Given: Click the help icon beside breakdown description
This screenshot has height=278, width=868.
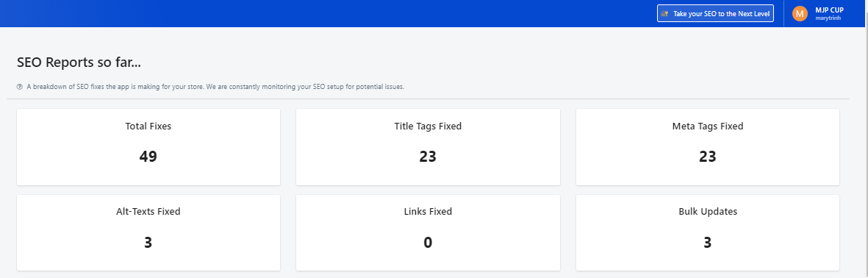Looking at the screenshot, I should (x=20, y=87).
